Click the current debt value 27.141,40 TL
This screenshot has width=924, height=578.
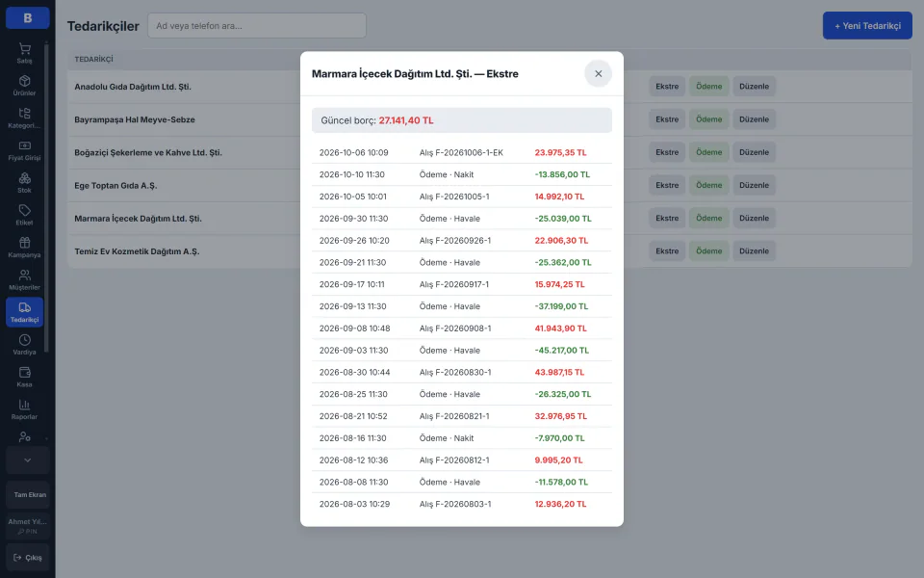click(x=406, y=120)
